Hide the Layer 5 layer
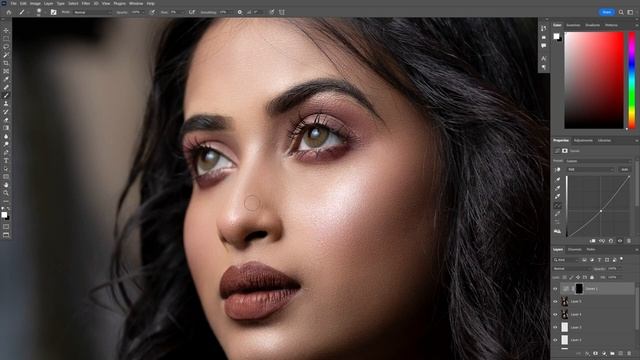 (555, 302)
